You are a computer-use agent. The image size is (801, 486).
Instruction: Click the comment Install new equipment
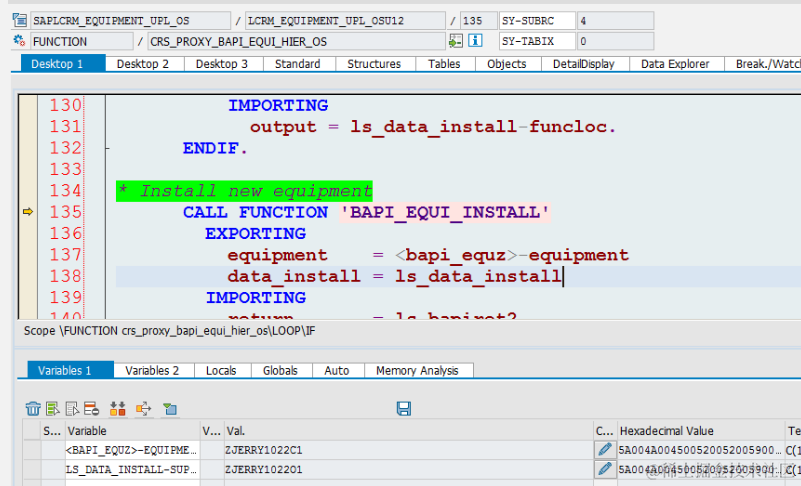(x=244, y=191)
